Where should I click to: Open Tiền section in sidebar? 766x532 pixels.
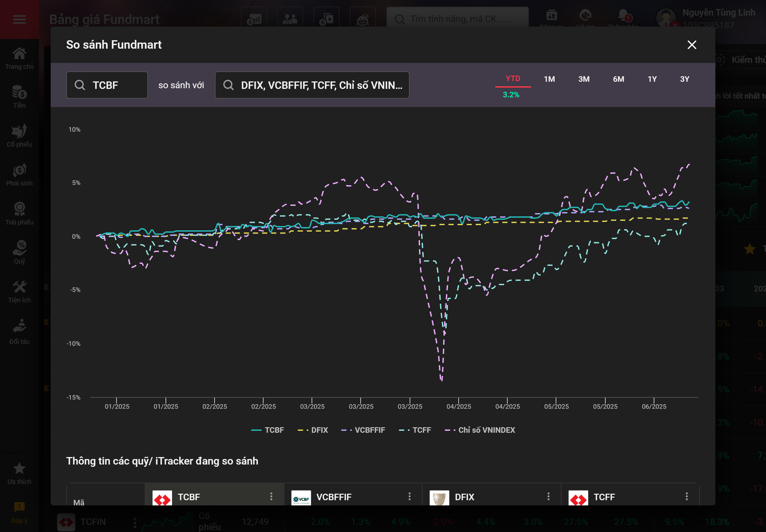click(19, 97)
